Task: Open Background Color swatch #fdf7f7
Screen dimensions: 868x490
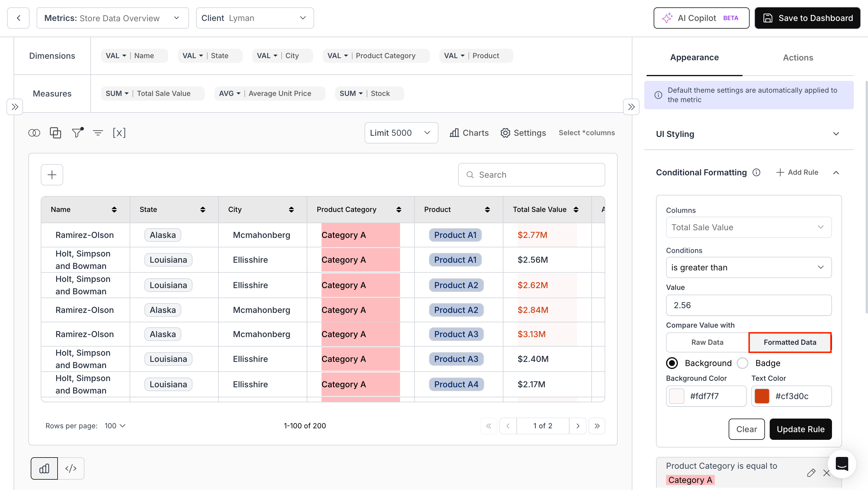Action: [677, 396]
